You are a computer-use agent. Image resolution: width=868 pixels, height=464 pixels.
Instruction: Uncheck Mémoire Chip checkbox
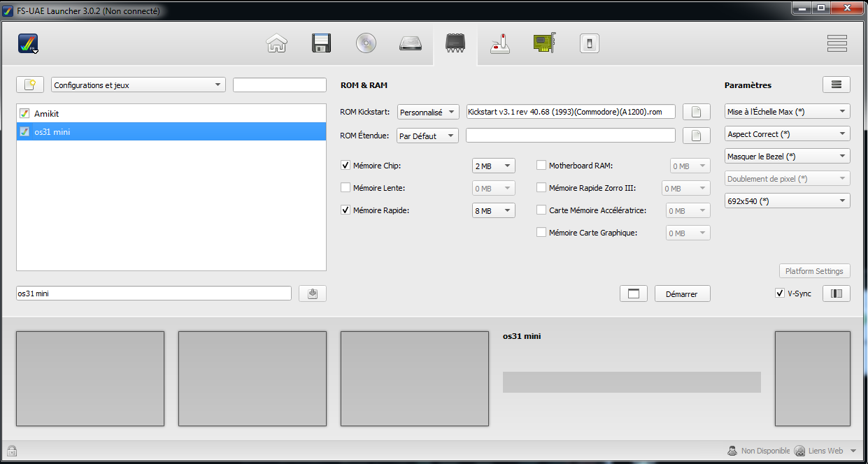tap(346, 166)
